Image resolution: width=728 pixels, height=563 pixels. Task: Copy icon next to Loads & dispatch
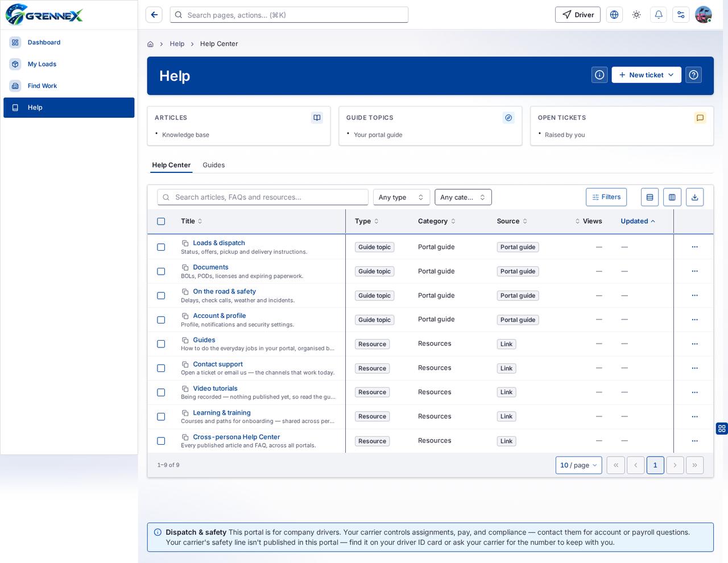(185, 243)
